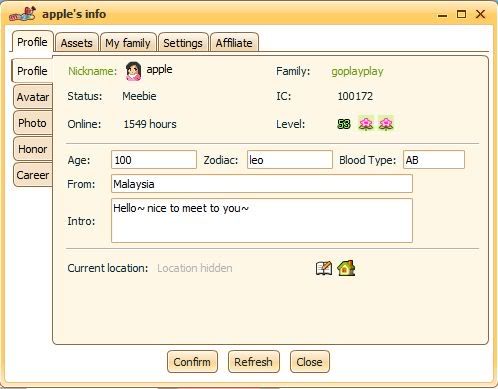The width and height of the screenshot is (498, 389).
Task: Click the app logo in title bar
Action: pyautogui.click(x=22, y=14)
